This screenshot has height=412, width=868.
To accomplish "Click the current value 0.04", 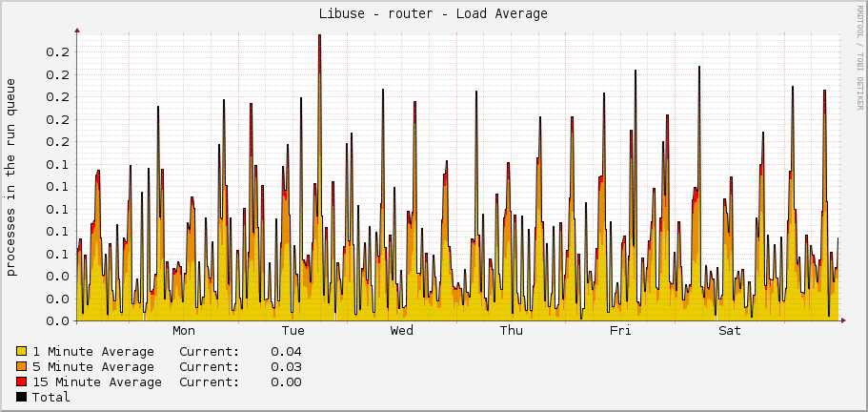I will (x=286, y=352).
